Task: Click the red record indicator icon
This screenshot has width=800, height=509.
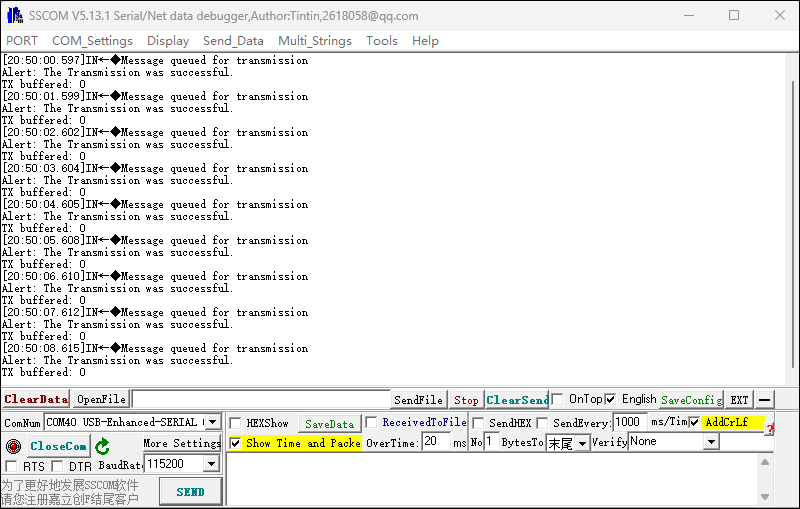Action: tap(13, 446)
